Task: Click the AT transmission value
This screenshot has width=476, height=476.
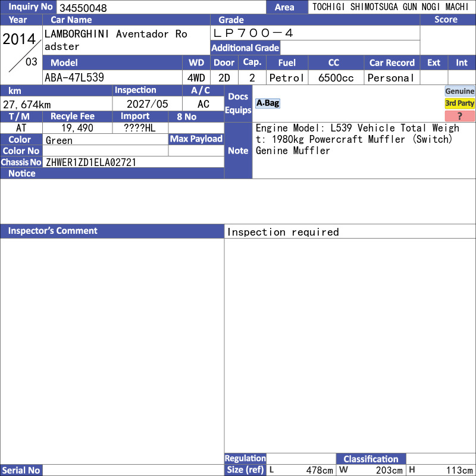Action: click(21, 128)
